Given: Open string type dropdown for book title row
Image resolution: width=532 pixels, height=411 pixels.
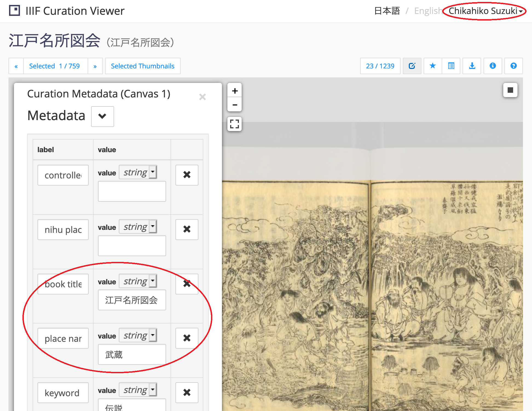Looking at the screenshot, I should coord(138,281).
